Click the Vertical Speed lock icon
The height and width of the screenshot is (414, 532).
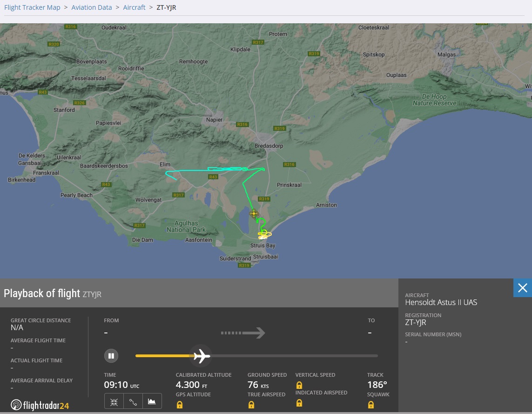coord(299,385)
